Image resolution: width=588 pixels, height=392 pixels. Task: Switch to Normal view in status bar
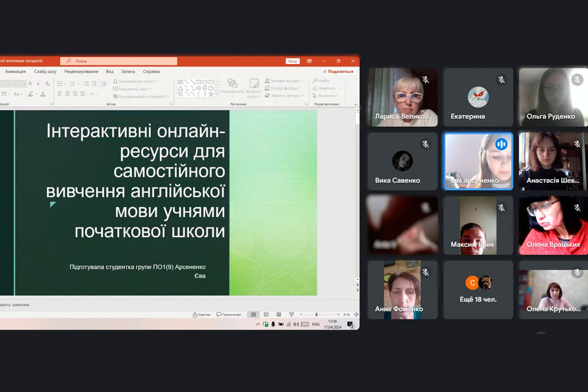pos(253,314)
